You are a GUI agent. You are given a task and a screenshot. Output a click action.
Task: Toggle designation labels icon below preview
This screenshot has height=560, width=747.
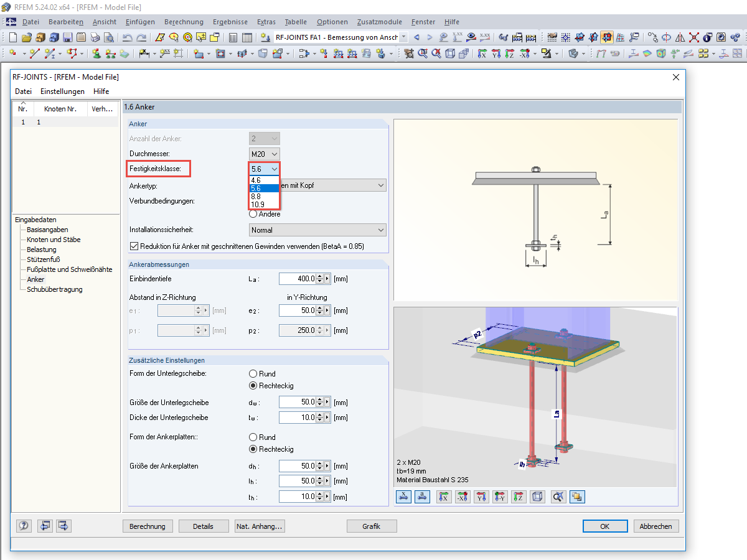click(x=423, y=497)
